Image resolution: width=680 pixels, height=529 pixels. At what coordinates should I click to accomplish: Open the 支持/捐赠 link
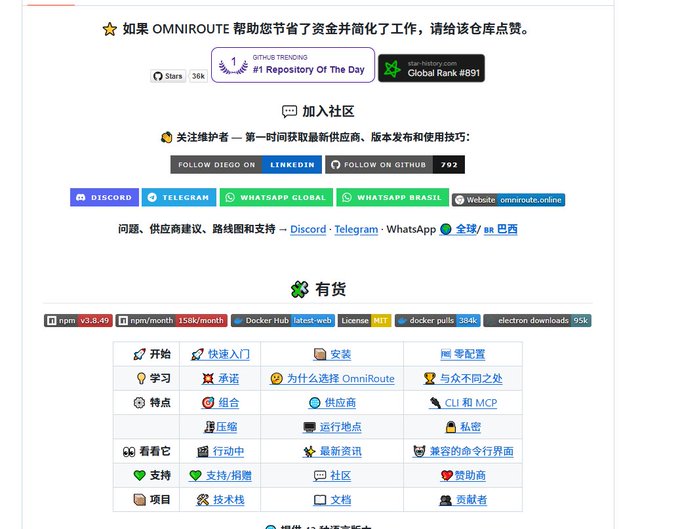click(x=220, y=476)
